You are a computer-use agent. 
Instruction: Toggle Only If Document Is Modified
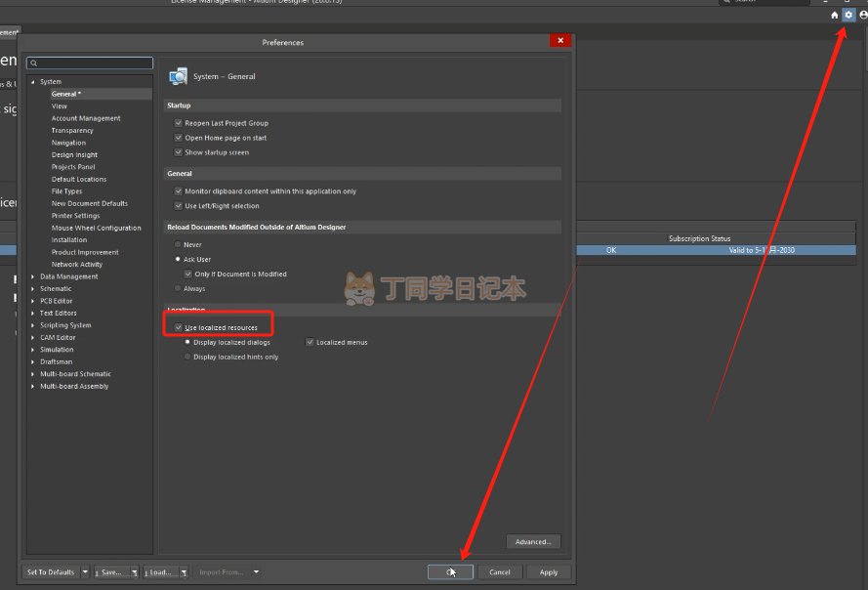[x=188, y=274]
